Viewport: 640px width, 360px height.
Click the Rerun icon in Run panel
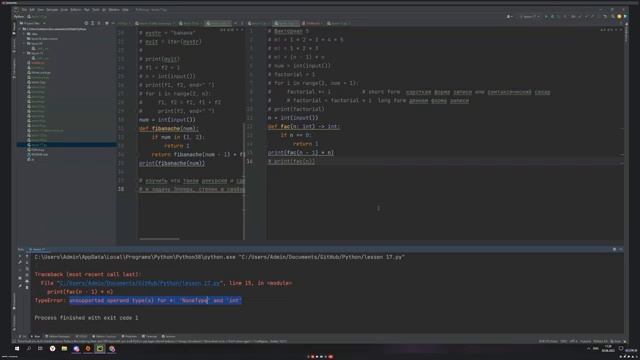point(20,256)
